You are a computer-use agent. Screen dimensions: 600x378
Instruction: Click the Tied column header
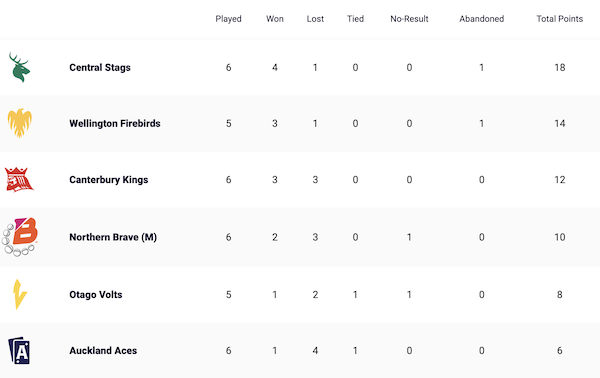[x=355, y=19]
